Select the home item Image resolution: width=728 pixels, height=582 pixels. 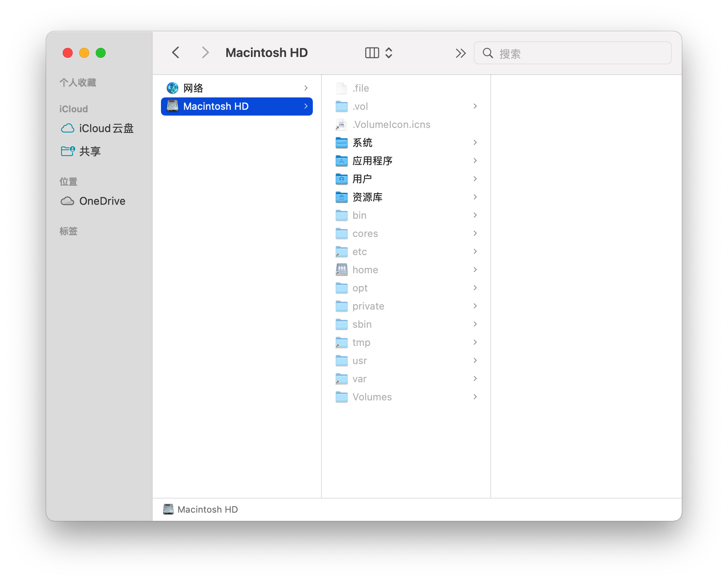coord(406,270)
